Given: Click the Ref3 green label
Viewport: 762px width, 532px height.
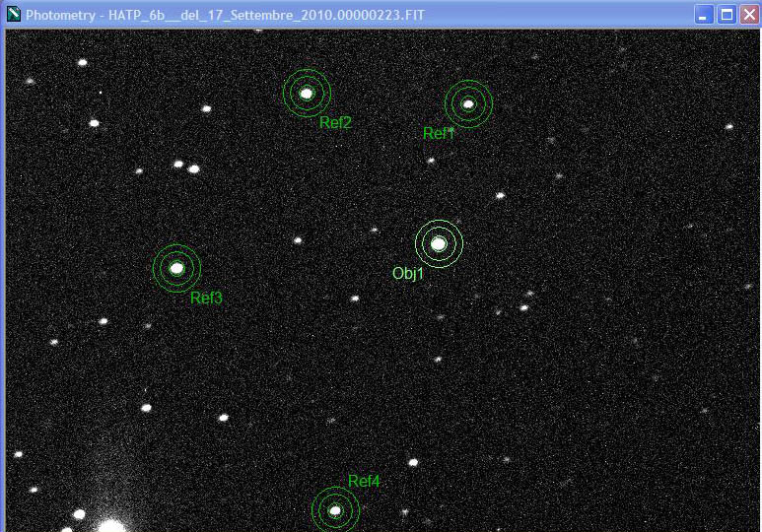Looking at the screenshot, I should point(206,298).
